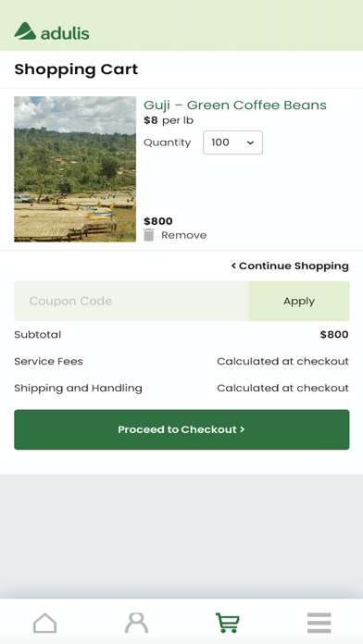Open the Guji coffee farm product photo
Image resolution: width=363 pixels, height=644 pixels.
pyautogui.click(x=75, y=168)
